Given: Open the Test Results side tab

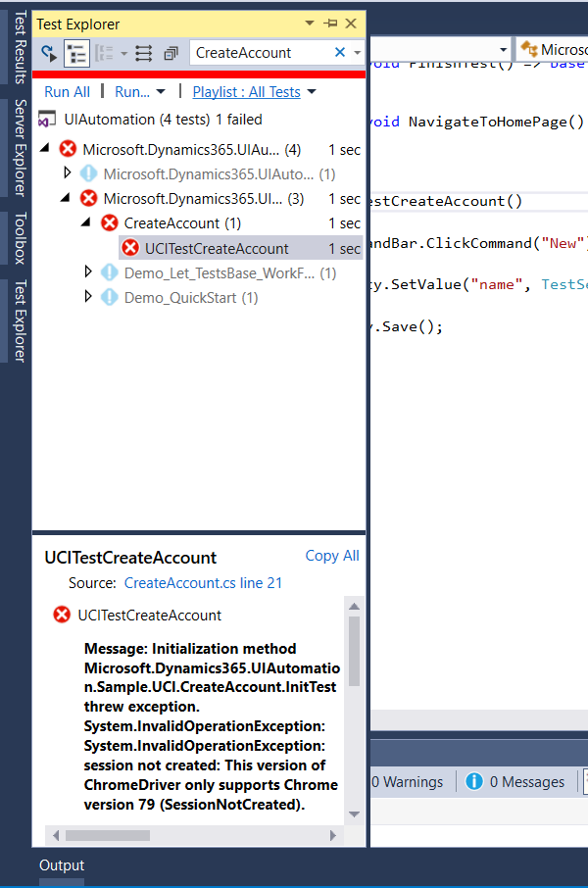Looking at the screenshot, I should click(20, 46).
